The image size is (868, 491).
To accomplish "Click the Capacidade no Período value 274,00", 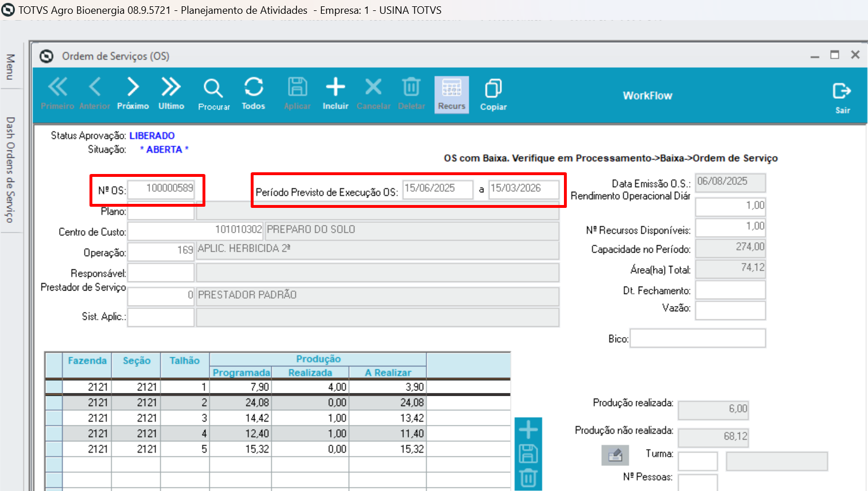I will click(x=730, y=248).
